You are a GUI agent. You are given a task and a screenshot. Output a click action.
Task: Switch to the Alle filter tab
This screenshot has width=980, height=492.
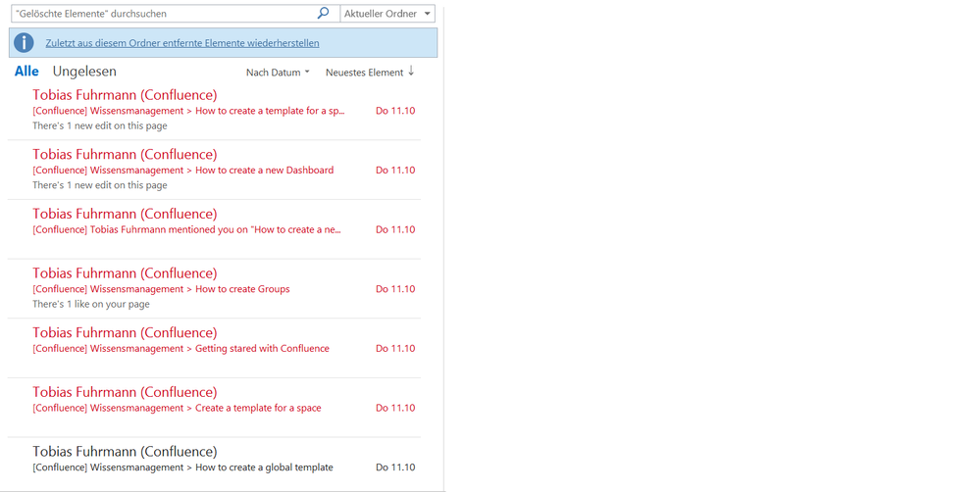point(26,72)
